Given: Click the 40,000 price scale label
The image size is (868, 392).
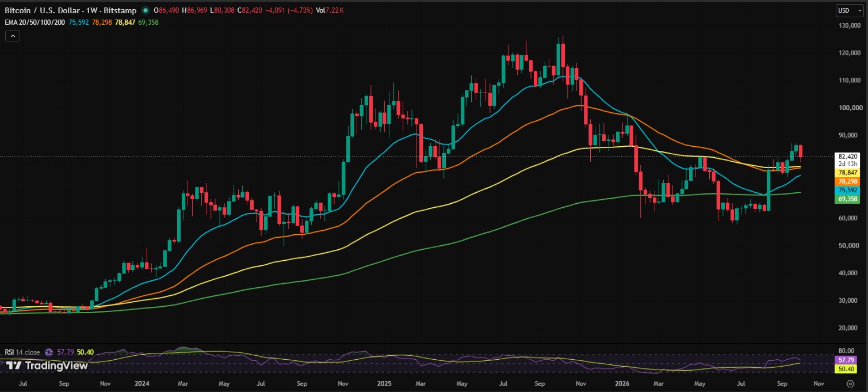Looking at the screenshot, I should (x=850, y=273).
